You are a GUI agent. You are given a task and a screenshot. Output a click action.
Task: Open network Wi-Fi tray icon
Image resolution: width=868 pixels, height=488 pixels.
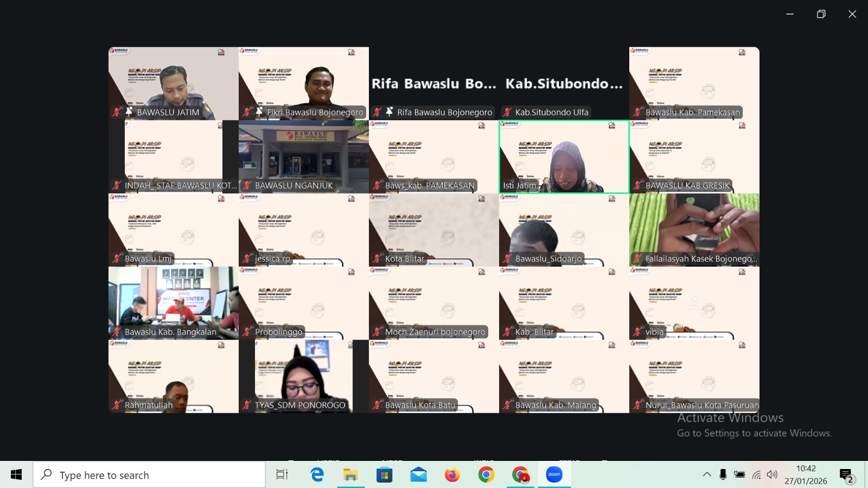pyautogui.click(x=756, y=475)
